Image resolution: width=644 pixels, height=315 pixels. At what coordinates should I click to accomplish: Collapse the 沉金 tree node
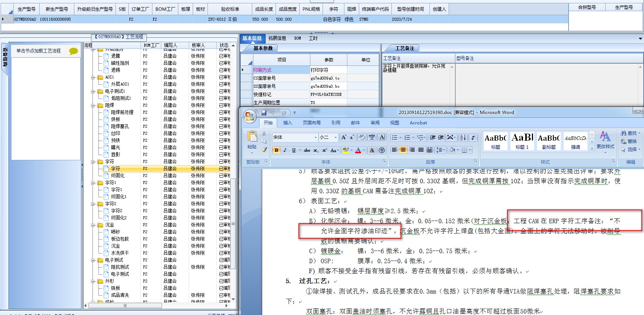click(93, 225)
